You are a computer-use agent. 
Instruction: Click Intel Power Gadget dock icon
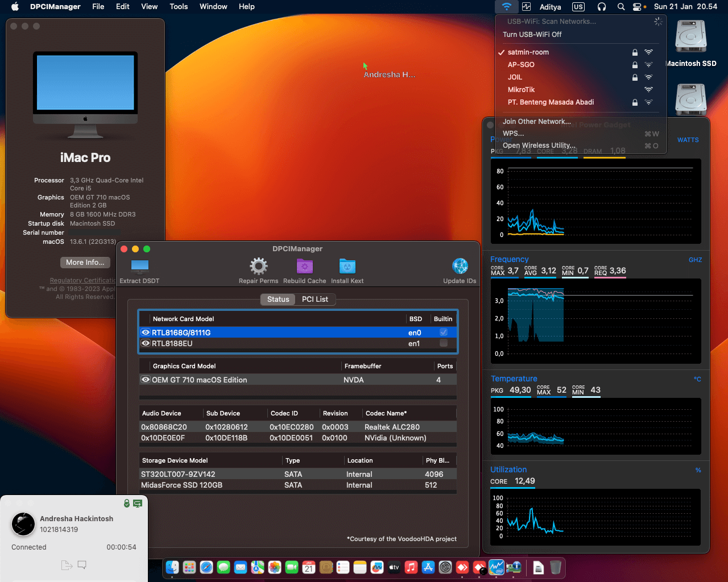pyautogui.click(x=497, y=567)
